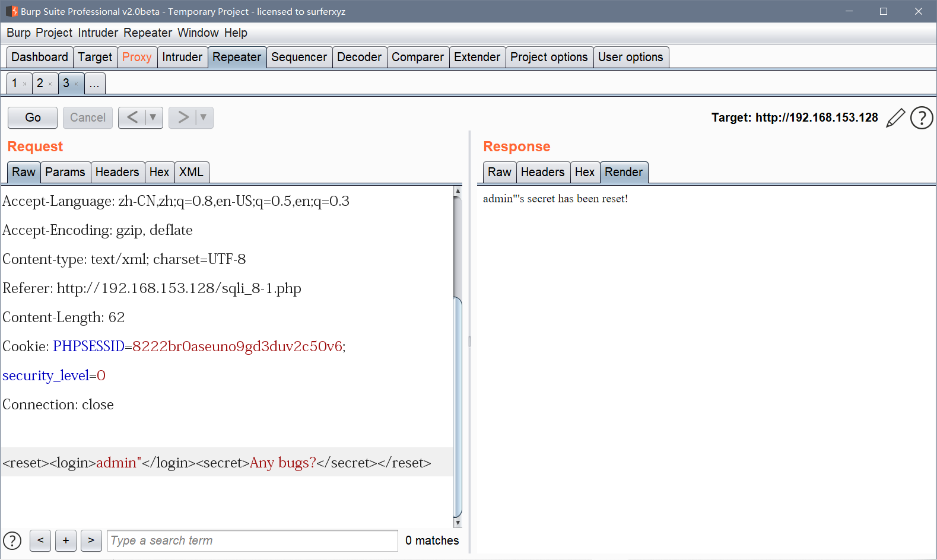The height and width of the screenshot is (560, 937).
Task: Open the Intruder menu
Action: pos(98,33)
